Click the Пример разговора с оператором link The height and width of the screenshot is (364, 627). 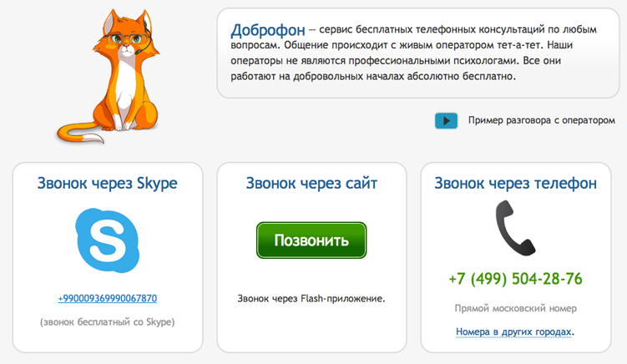(541, 120)
